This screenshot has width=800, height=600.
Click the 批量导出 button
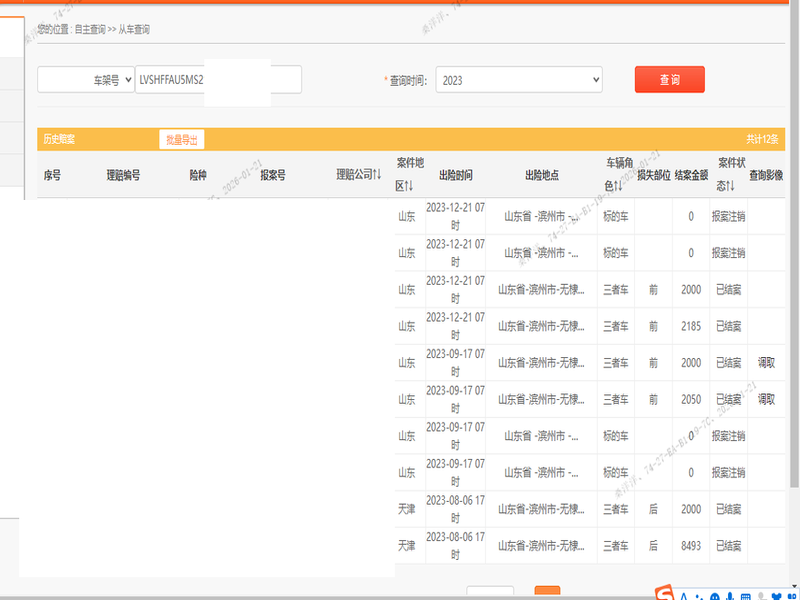click(x=181, y=140)
